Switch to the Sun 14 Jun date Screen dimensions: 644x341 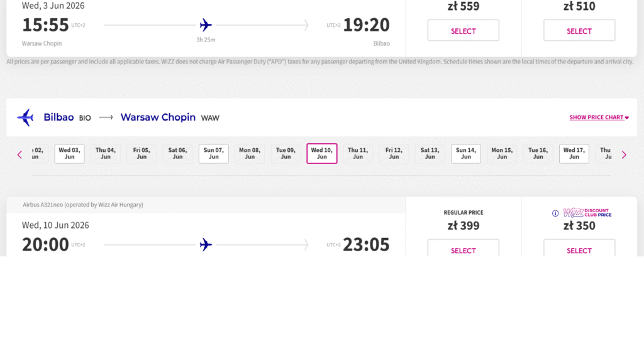466,154
